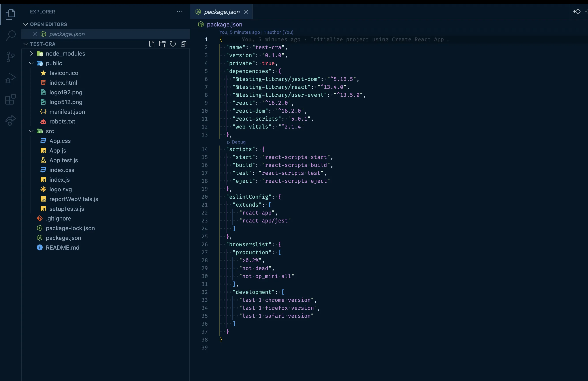Open README.md from the file tree

pos(62,248)
